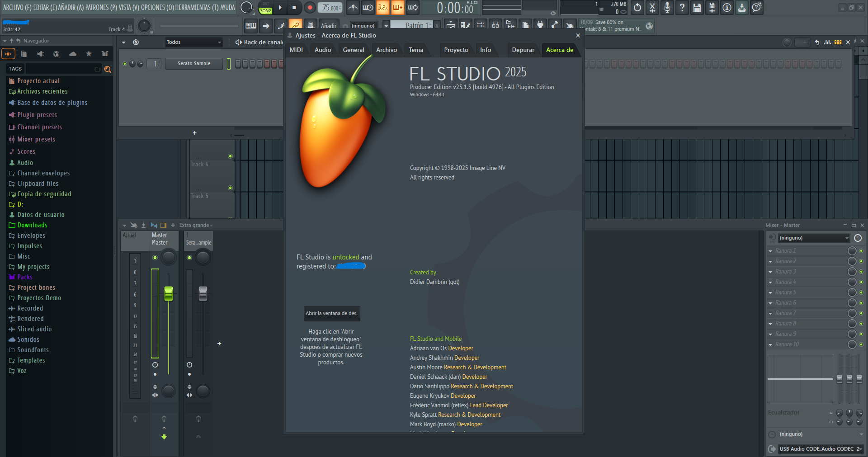Screen dimensions: 868x457
Task: Click the render audio file icon
Action: (x=712, y=7)
